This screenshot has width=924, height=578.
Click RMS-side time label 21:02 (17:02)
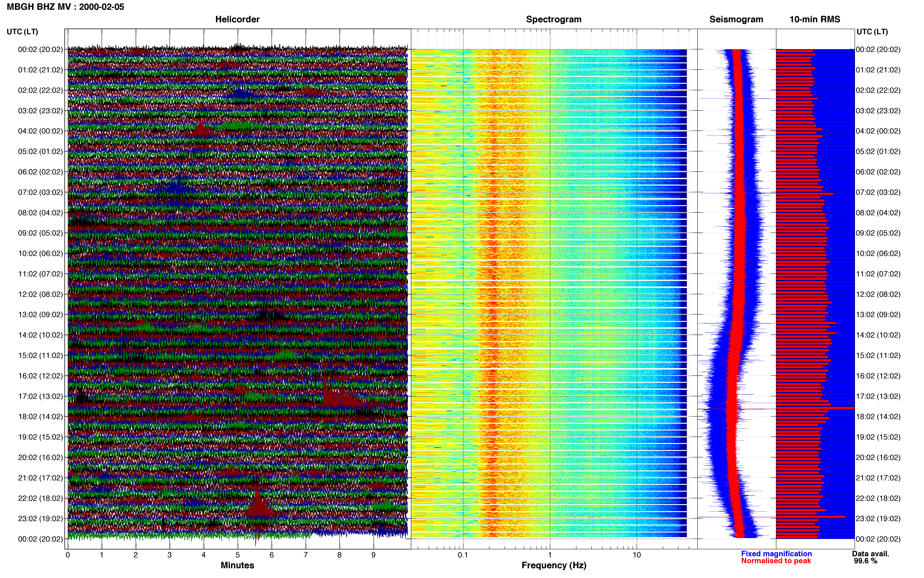(878, 478)
